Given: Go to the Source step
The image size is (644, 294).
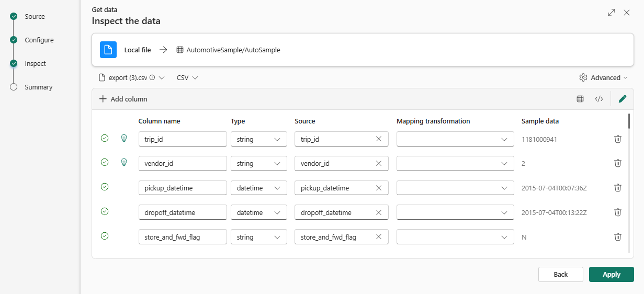Looking at the screenshot, I should (35, 17).
